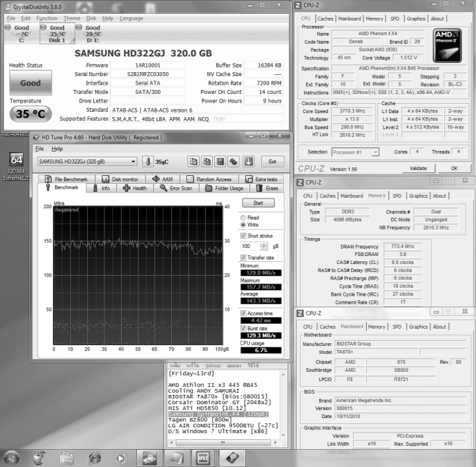Switch to the Erase tab
Image resolution: width=476 pixels, height=467 pixels.
click(266, 189)
